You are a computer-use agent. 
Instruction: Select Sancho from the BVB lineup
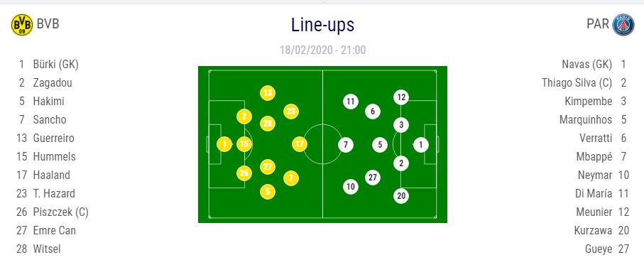[50, 119]
